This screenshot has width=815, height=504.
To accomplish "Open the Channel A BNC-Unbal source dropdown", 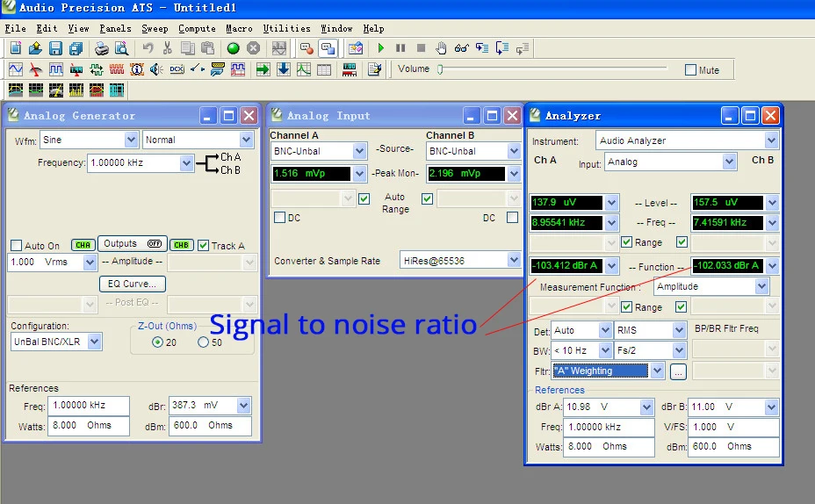I will (359, 151).
